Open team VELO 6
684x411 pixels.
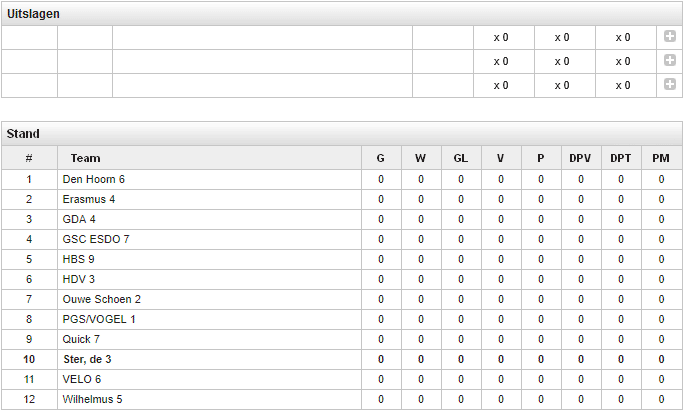(82, 379)
